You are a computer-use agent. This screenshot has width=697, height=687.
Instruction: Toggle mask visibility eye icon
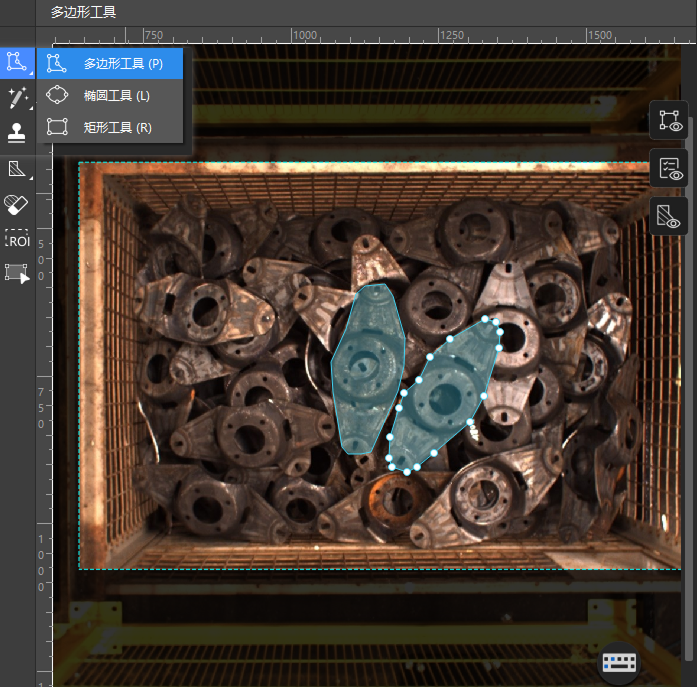(668, 215)
